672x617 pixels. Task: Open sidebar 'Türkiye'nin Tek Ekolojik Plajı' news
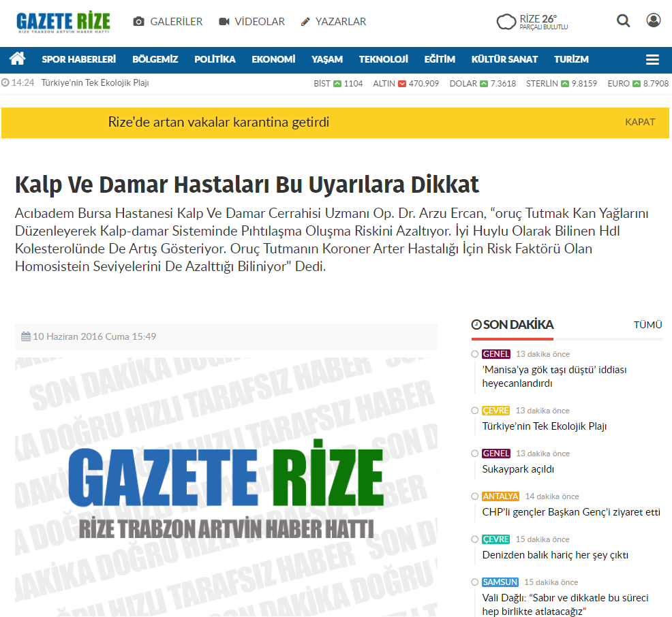pyautogui.click(x=545, y=426)
